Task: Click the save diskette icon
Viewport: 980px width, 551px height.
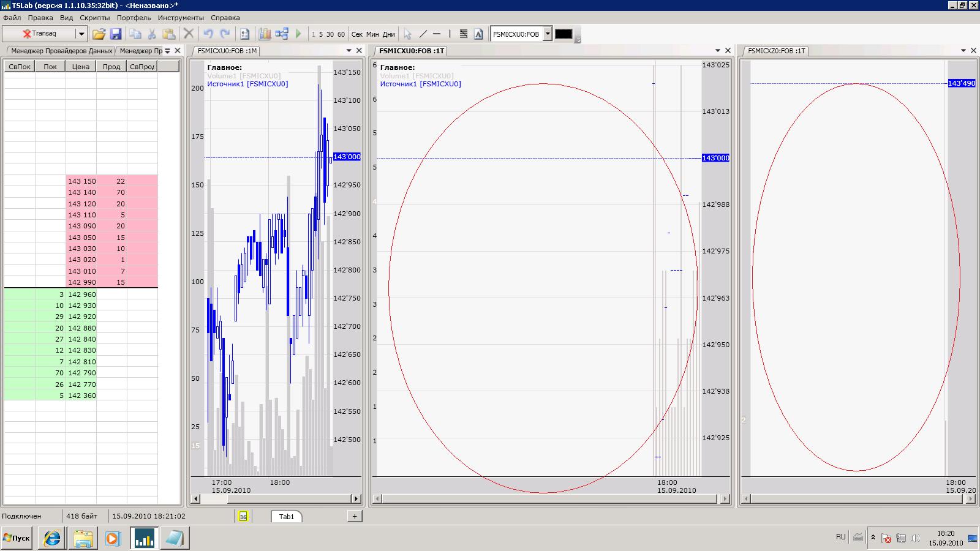Action: [116, 34]
